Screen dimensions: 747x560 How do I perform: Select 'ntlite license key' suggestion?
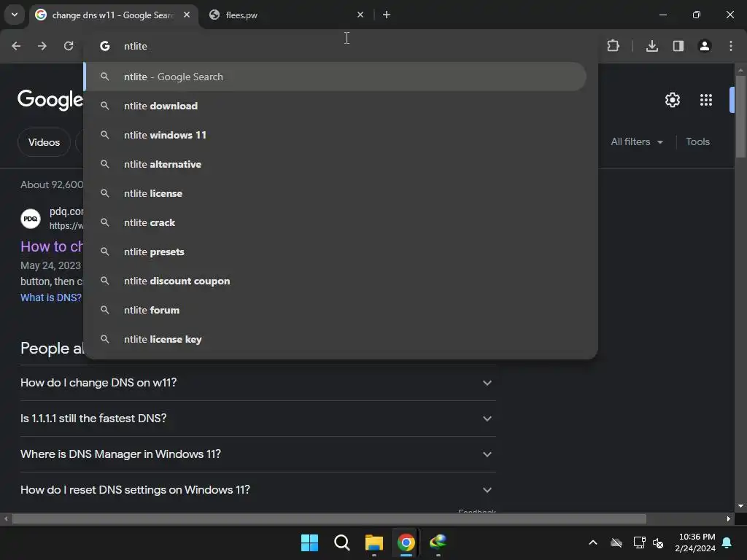pyautogui.click(x=336, y=339)
